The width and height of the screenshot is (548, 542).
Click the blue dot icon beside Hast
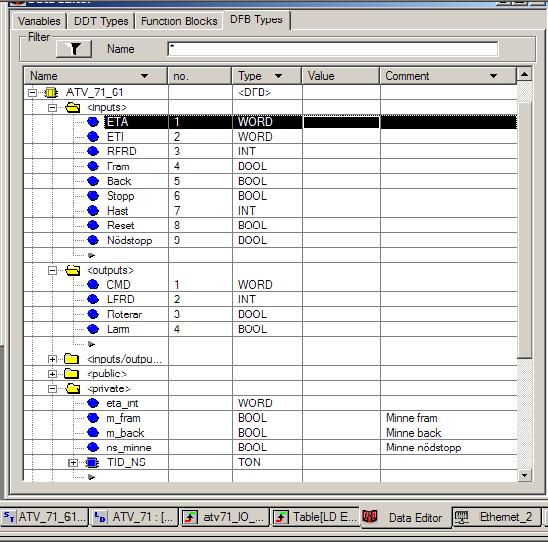click(93, 211)
